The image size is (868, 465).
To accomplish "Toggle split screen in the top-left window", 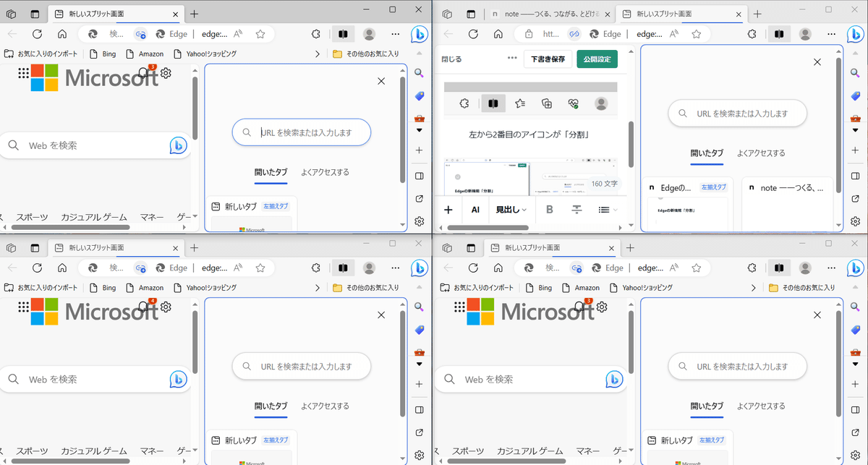I will [x=342, y=34].
